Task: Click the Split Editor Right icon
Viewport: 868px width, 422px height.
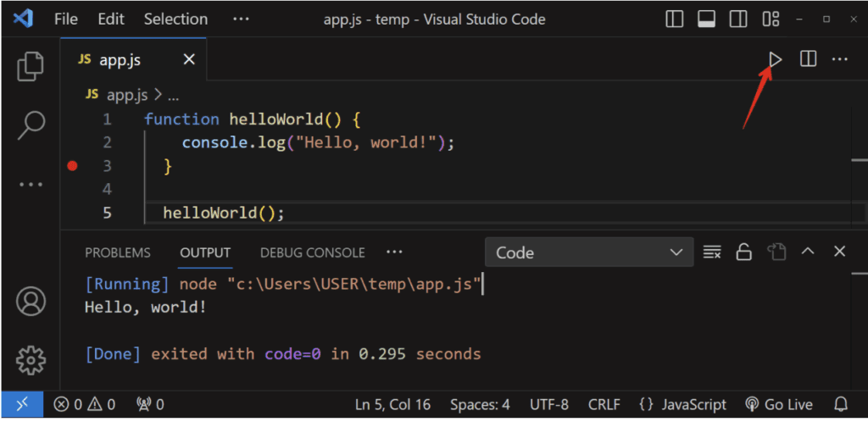Action: click(x=808, y=59)
